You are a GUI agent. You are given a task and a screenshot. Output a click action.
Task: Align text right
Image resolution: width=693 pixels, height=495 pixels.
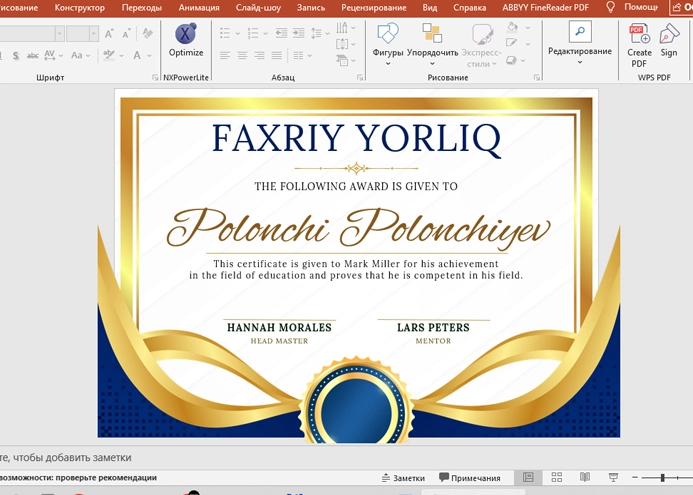coord(259,55)
